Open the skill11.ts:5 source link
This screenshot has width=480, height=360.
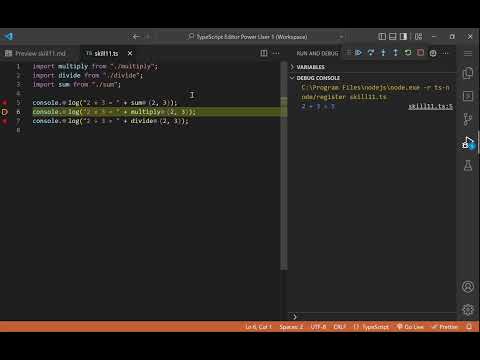(x=430, y=106)
